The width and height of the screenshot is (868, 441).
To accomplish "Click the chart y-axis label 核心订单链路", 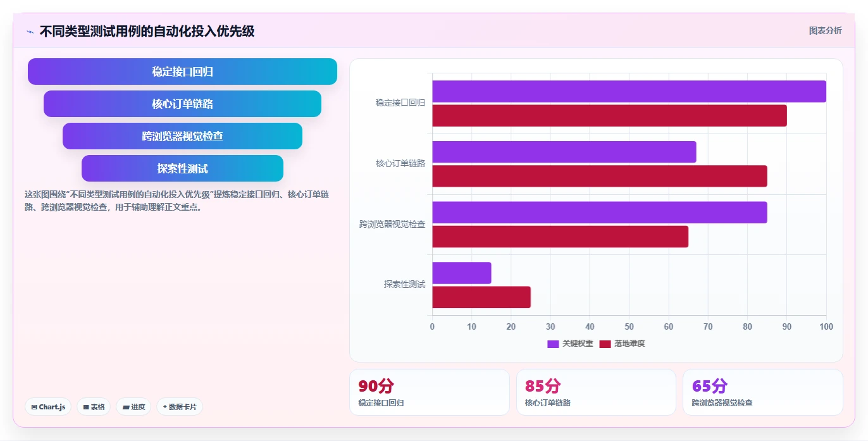I will [x=400, y=163].
